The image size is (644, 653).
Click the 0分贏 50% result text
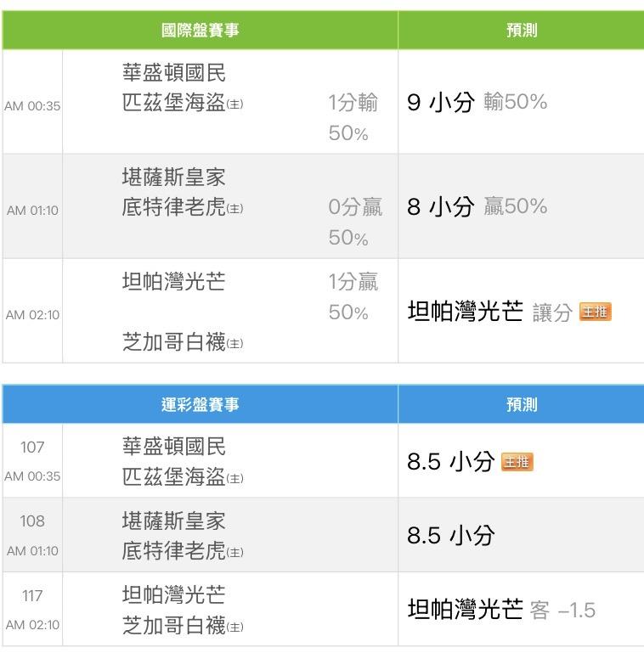(355, 222)
